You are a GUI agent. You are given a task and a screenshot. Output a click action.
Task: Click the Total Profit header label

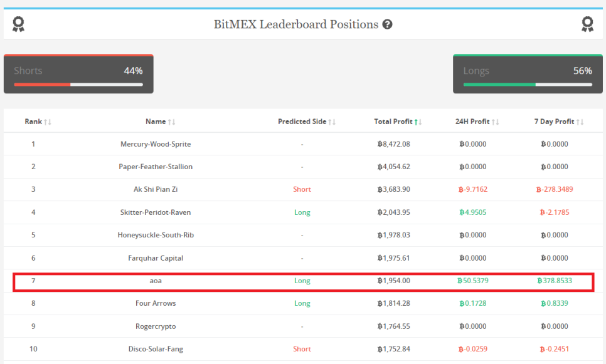pyautogui.click(x=393, y=122)
